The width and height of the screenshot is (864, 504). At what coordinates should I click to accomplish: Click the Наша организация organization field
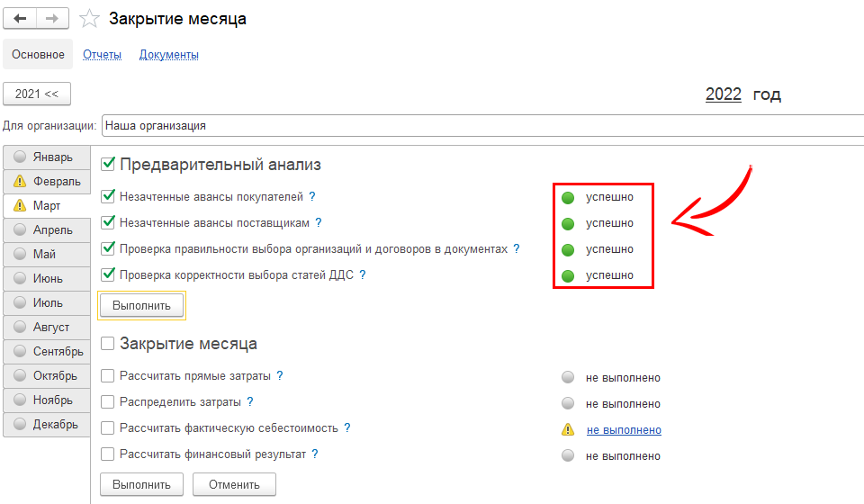482,126
